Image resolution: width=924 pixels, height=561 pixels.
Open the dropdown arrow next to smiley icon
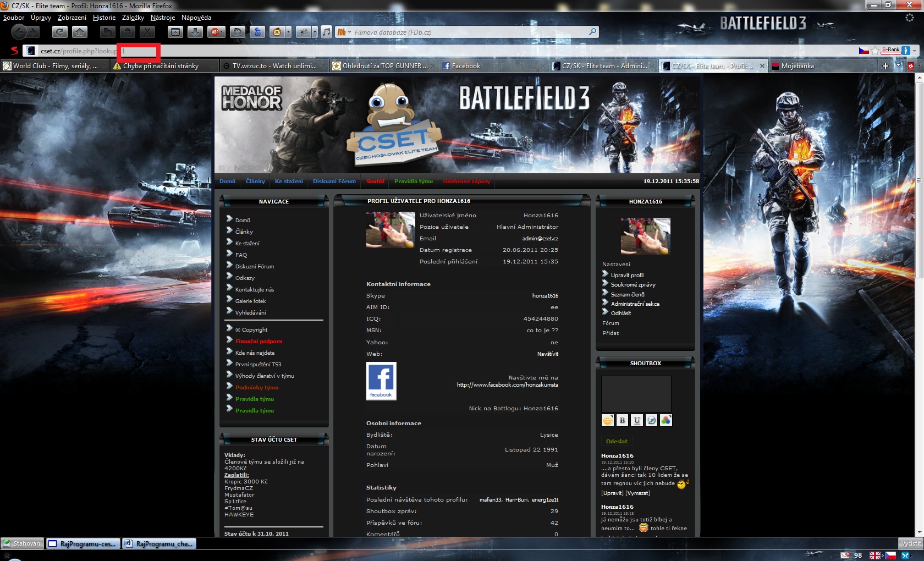click(288, 32)
